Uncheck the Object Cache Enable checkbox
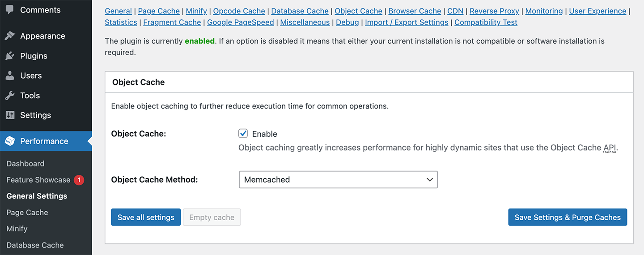This screenshot has height=255, width=644. click(243, 134)
